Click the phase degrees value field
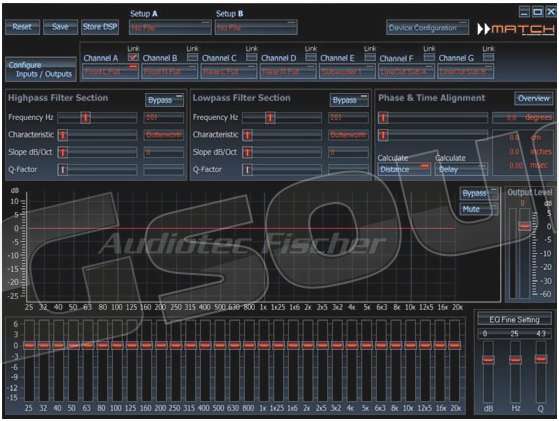 pyautogui.click(x=522, y=118)
